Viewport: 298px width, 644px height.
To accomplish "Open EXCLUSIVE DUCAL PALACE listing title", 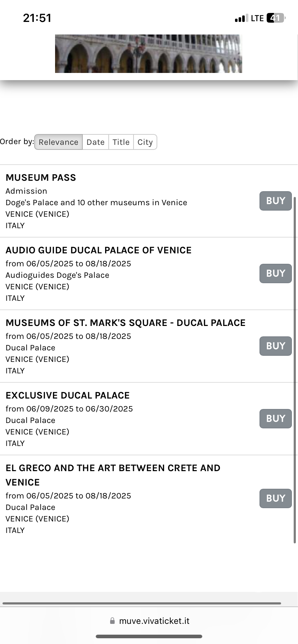I will pos(68,395).
